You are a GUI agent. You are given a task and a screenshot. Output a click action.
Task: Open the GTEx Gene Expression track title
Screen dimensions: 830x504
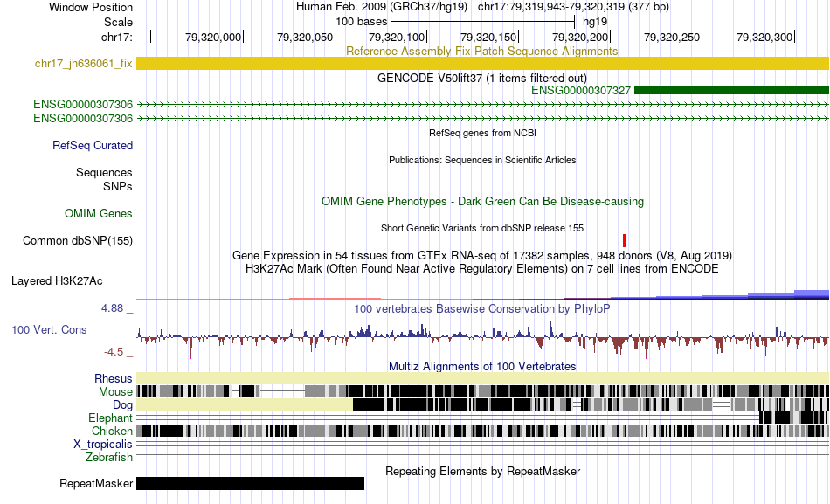(482, 256)
